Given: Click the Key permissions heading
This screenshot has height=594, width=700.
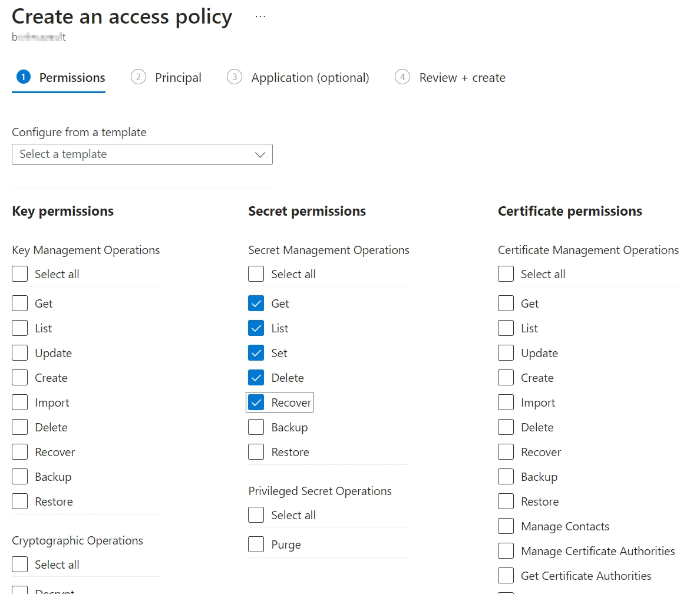Looking at the screenshot, I should pyautogui.click(x=63, y=211).
